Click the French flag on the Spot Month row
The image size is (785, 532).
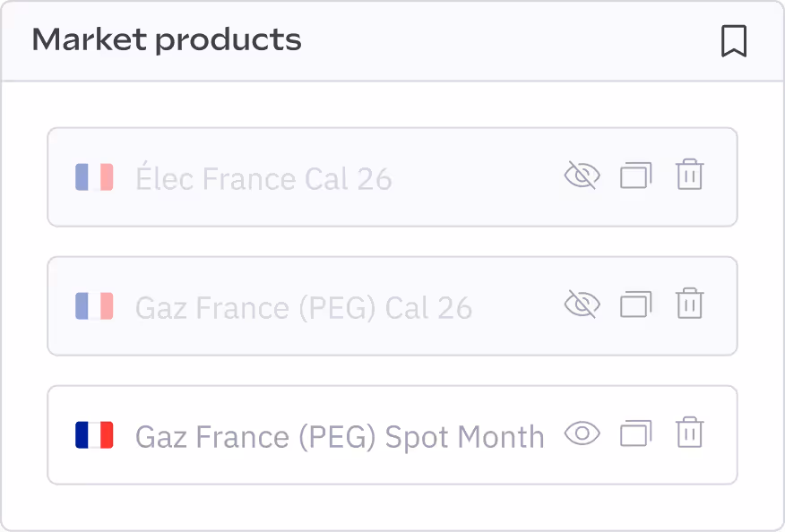point(95,434)
